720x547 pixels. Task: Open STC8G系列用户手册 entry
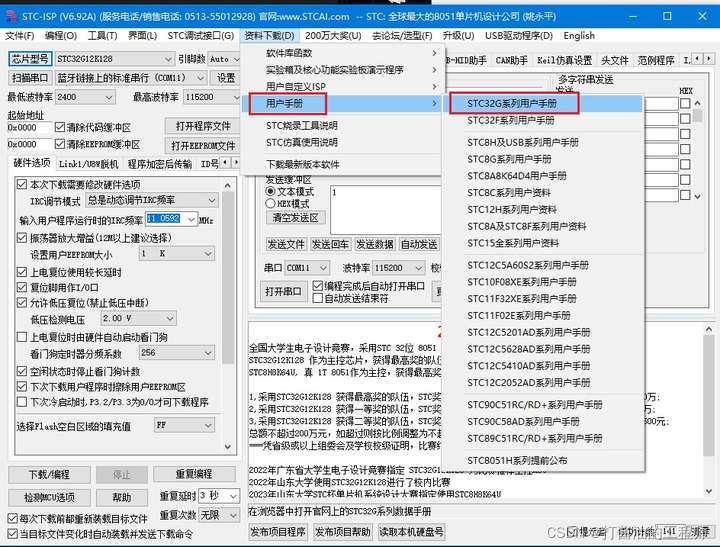pyautogui.click(x=544, y=159)
